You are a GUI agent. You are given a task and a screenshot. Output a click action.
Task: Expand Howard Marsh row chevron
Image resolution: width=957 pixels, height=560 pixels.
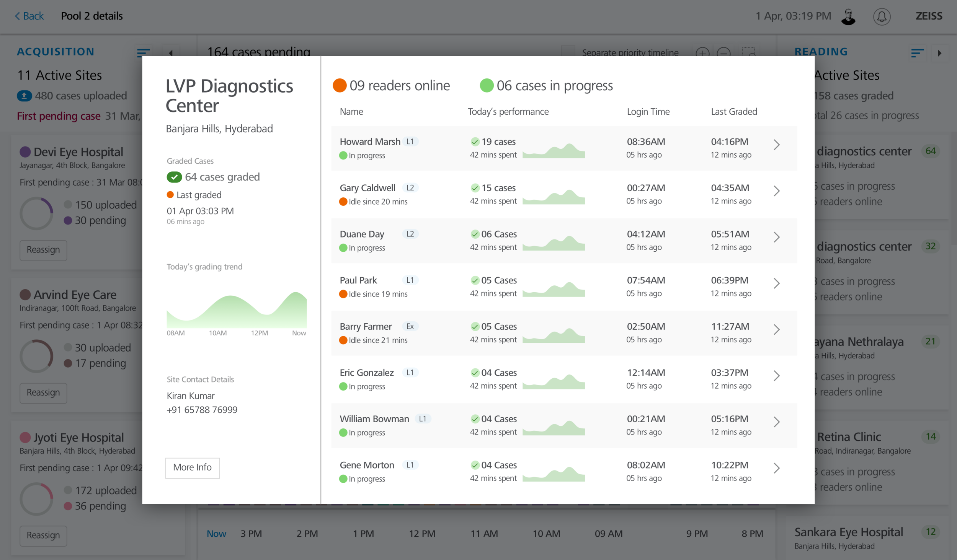(x=777, y=145)
